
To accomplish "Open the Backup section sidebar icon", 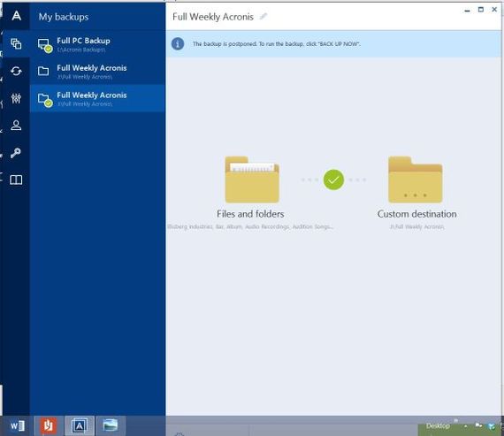I will click(x=16, y=43).
